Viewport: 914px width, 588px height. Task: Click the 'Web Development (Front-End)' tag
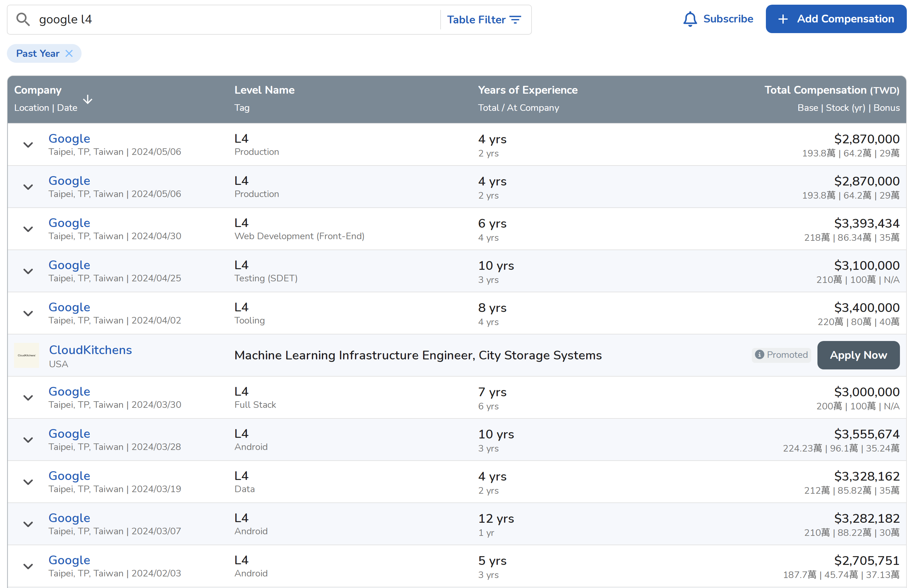(x=299, y=236)
